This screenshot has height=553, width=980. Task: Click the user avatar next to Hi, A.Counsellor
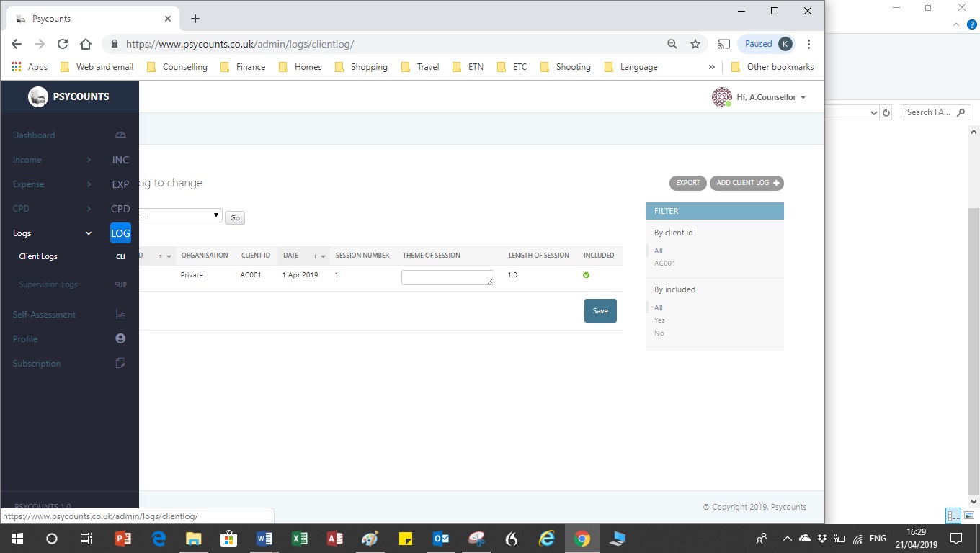click(721, 97)
